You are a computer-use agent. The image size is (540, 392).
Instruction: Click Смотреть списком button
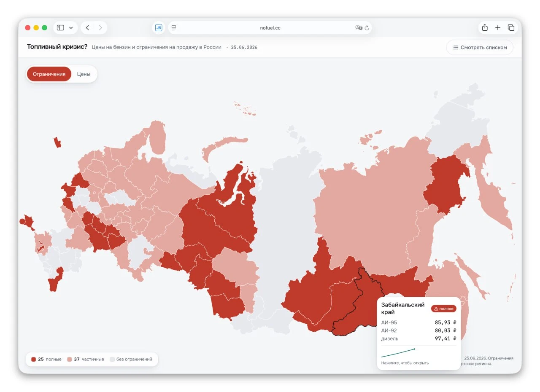[480, 48]
